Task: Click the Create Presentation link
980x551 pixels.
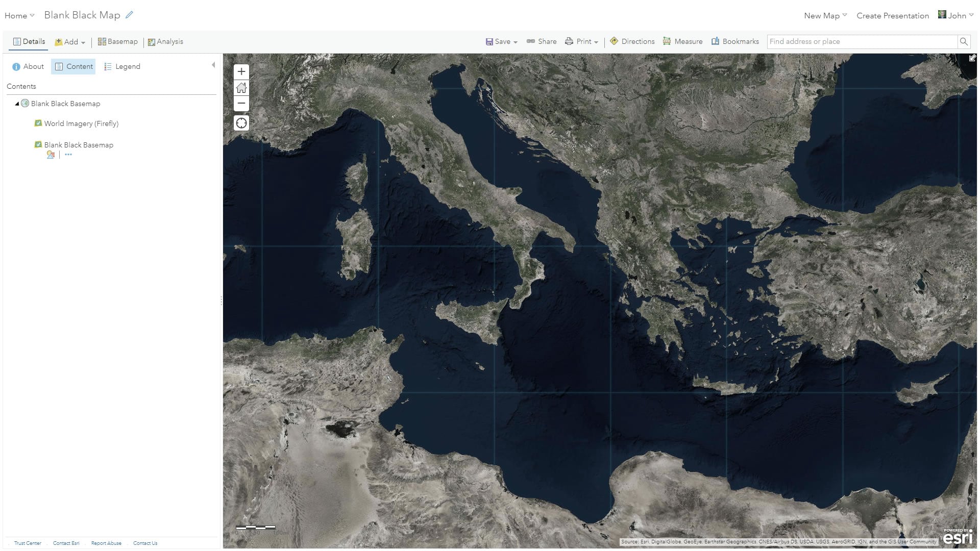Action: tap(892, 16)
